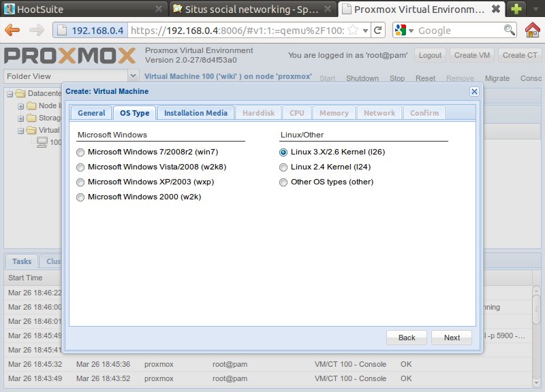The width and height of the screenshot is (545, 392).
Task: Switch to the General tab
Action: coord(91,113)
